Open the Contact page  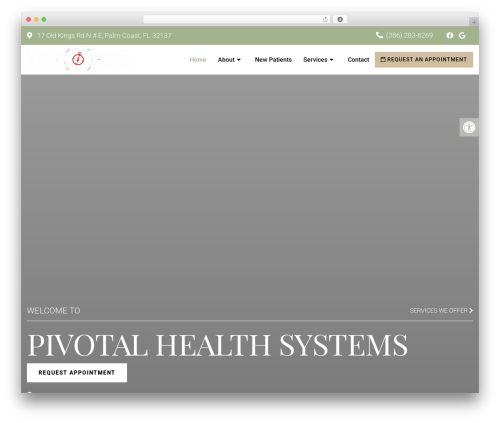click(358, 60)
